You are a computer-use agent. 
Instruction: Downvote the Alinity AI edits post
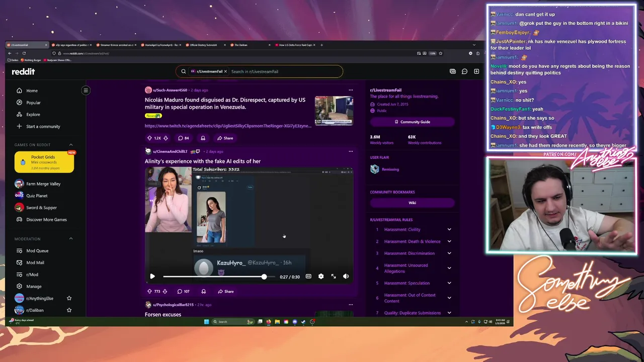(x=166, y=292)
